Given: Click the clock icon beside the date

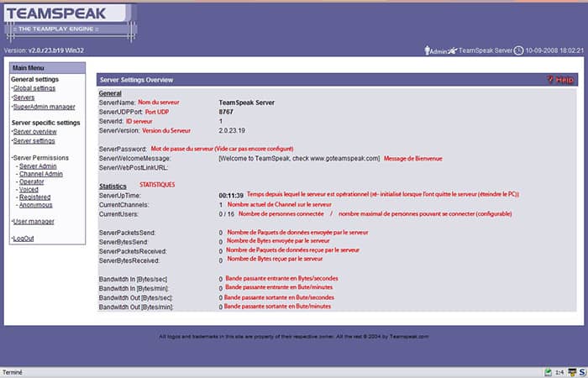Looking at the screenshot, I should click(518, 50).
